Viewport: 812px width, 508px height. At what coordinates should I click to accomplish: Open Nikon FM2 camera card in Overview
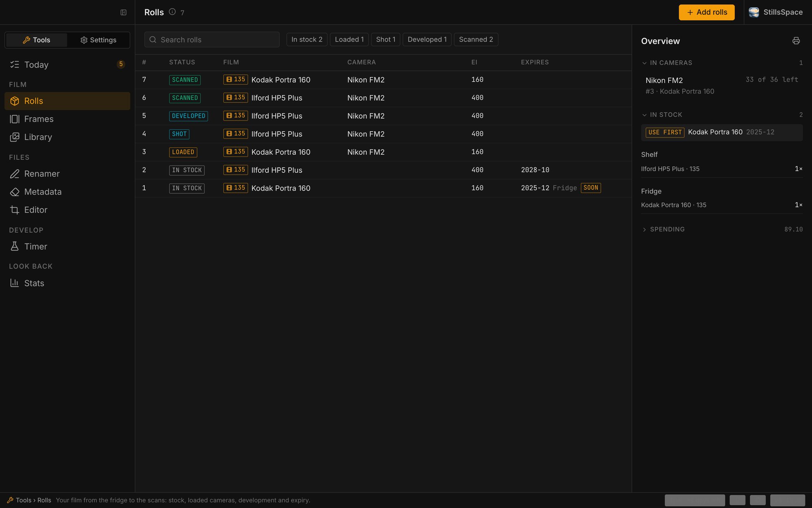722,85
